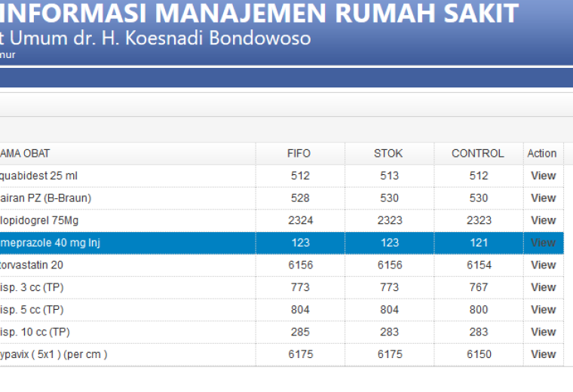Image resolution: width=573 pixels, height=392 pixels.
Task: Sort table by FIFO column header
Action: point(300,154)
